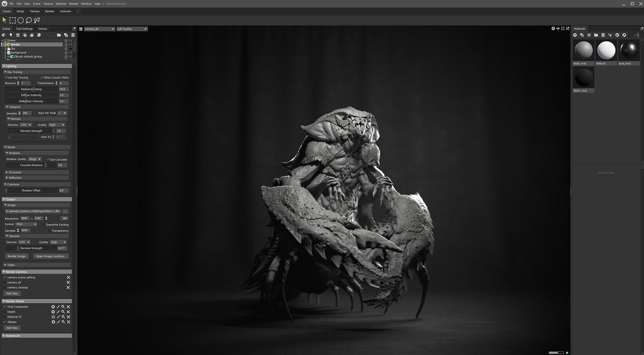
Task: Select the rectangular marquee selection tool
Action: point(13,20)
